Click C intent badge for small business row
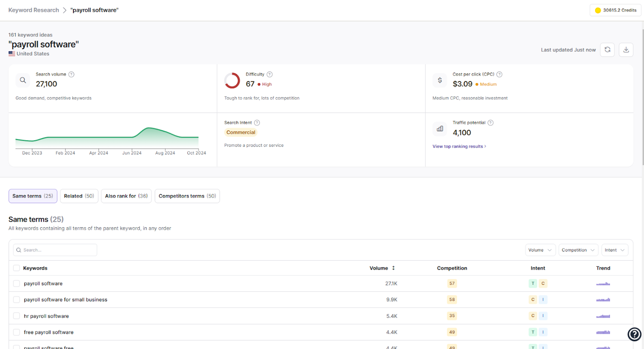Screen dimensions: 644x349 pos(533,300)
